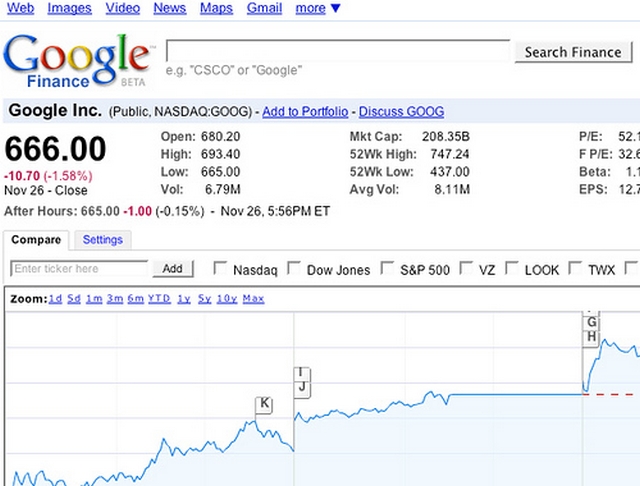Open the News link

coord(170,8)
